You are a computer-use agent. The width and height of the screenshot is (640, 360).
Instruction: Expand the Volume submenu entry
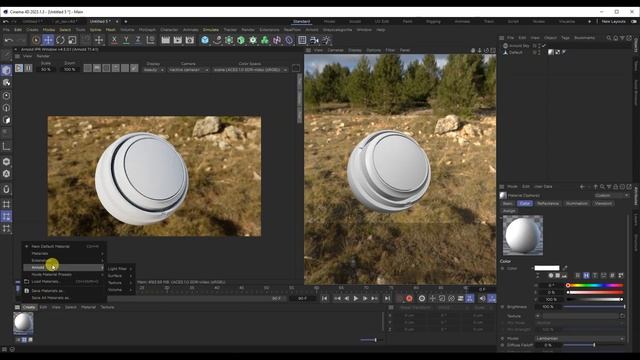(120, 290)
